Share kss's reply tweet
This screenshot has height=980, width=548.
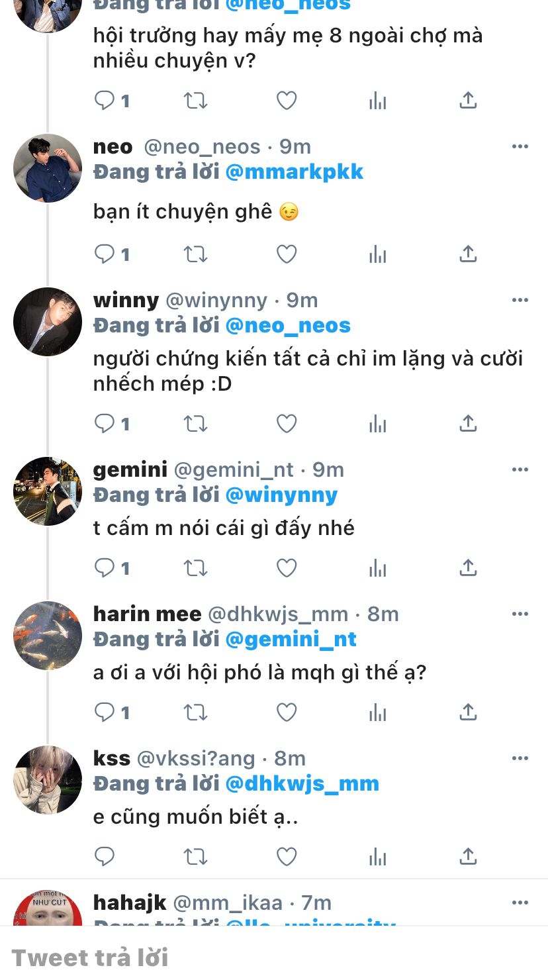pos(468,857)
